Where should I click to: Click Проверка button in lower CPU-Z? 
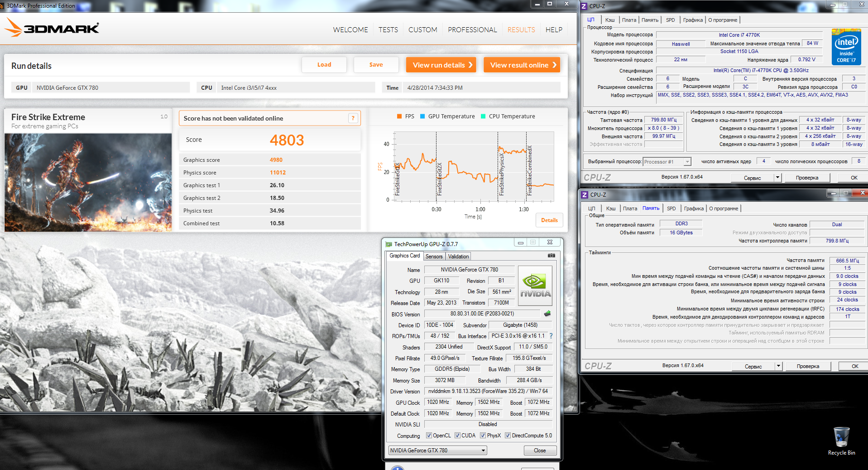tap(808, 366)
